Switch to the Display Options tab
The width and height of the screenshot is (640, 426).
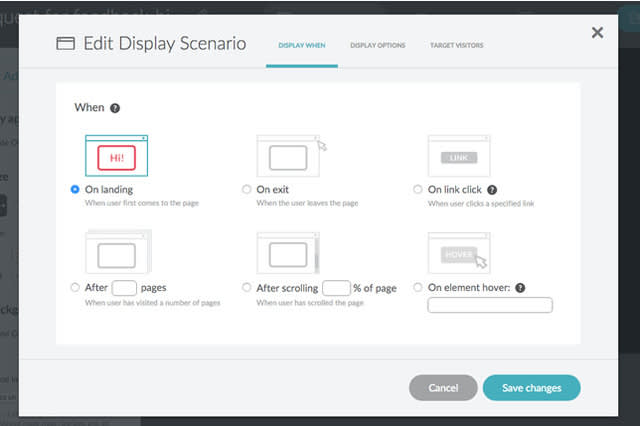tap(378, 46)
